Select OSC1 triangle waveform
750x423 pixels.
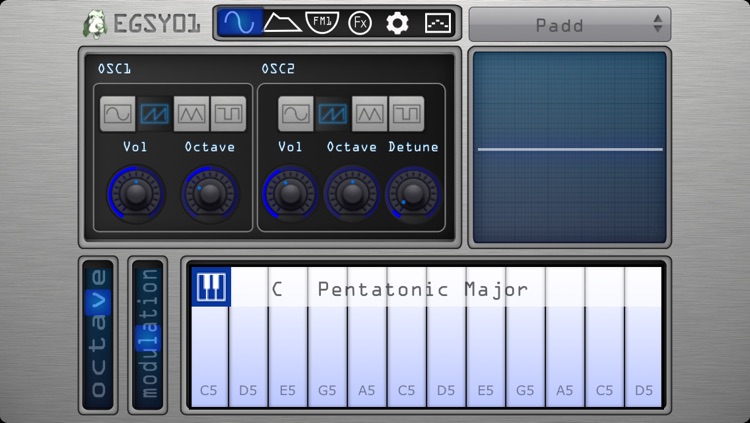click(191, 114)
